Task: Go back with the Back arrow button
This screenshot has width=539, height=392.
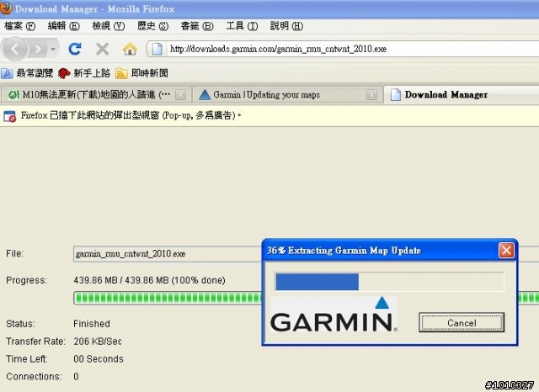Action: [x=14, y=49]
